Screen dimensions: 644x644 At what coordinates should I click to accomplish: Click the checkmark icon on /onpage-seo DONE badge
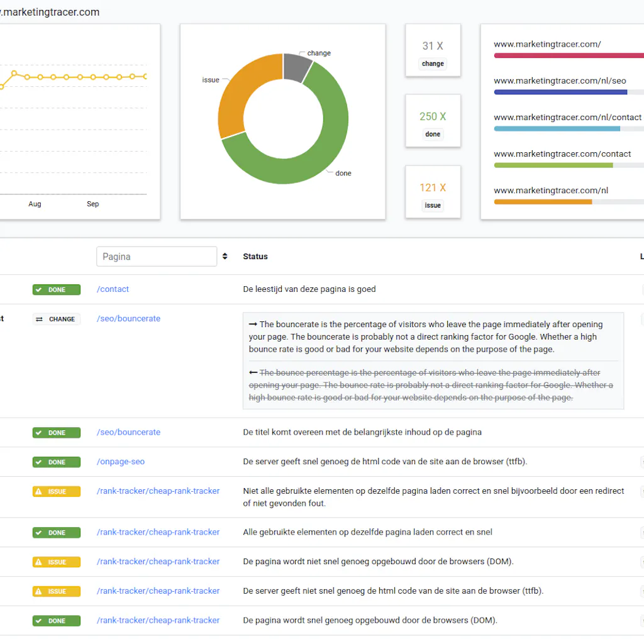tap(40, 462)
